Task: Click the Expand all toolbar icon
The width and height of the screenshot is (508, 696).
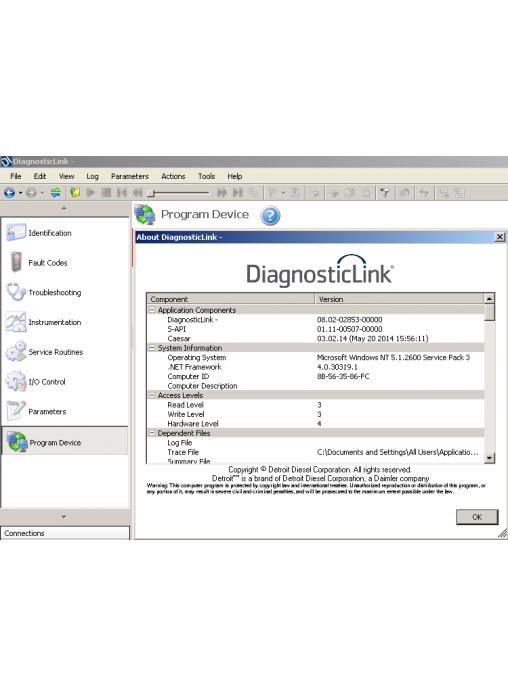Action: (x=443, y=193)
